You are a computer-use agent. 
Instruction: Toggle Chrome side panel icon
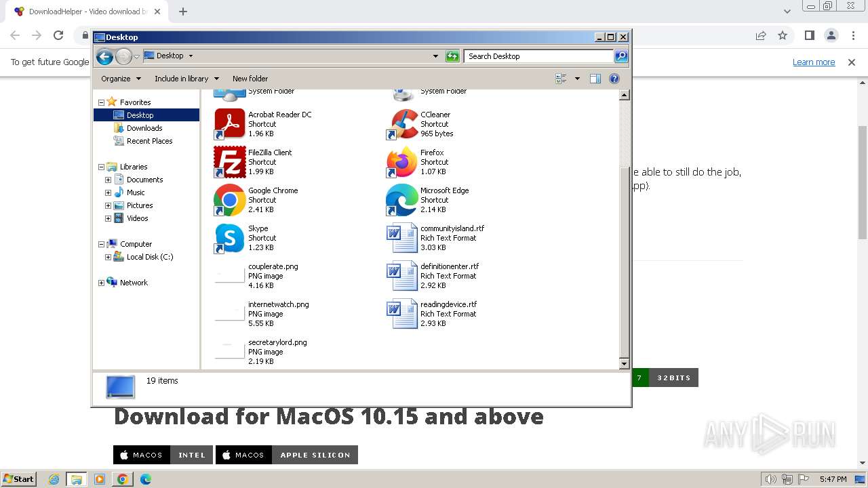pyautogui.click(x=810, y=35)
